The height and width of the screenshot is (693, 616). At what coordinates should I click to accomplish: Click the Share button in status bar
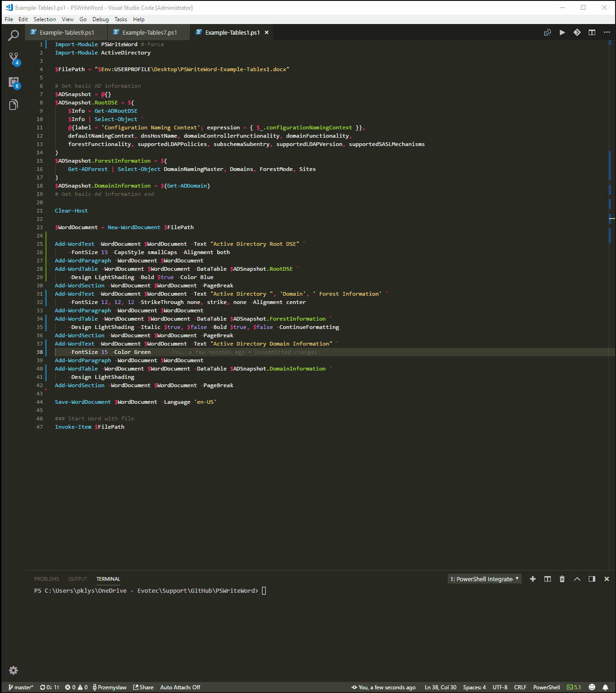[x=143, y=687]
